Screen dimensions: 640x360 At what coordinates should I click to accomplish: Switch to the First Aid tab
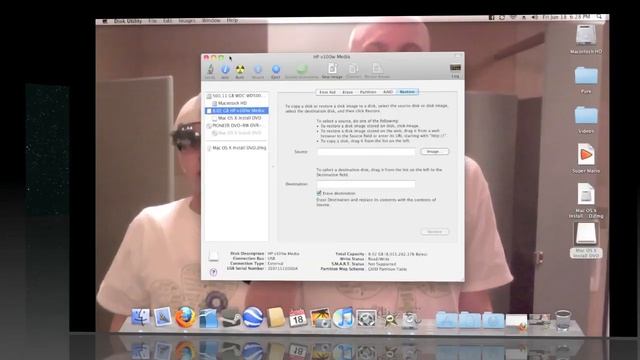327,92
